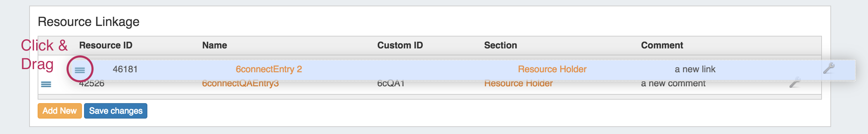Click the Resource Linkage heading
The image size is (868, 134).
tap(89, 22)
